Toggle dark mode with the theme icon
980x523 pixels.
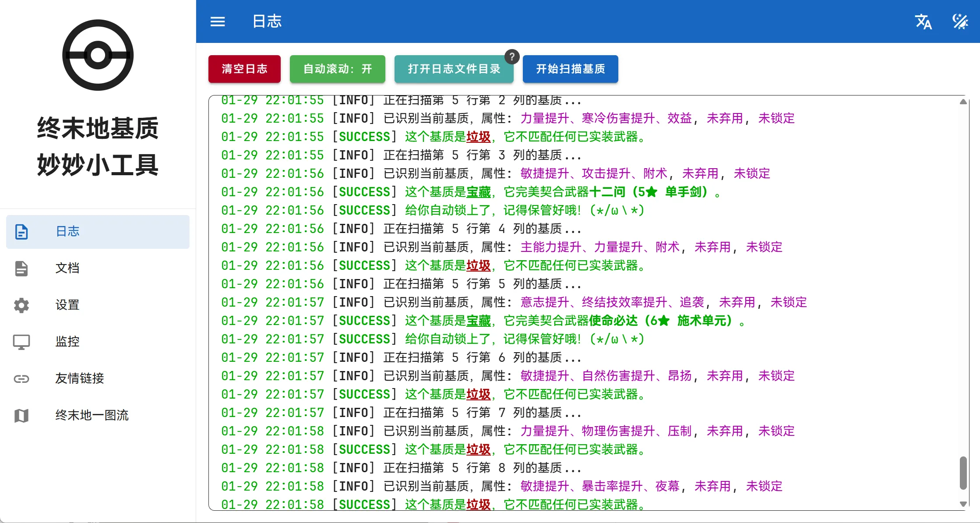960,21
